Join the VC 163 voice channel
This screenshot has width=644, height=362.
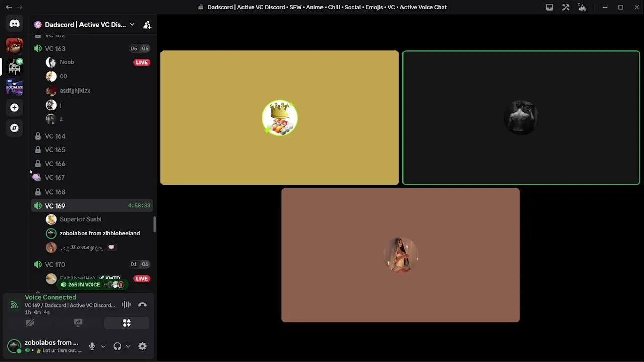pyautogui.click(x=93, y=49)
